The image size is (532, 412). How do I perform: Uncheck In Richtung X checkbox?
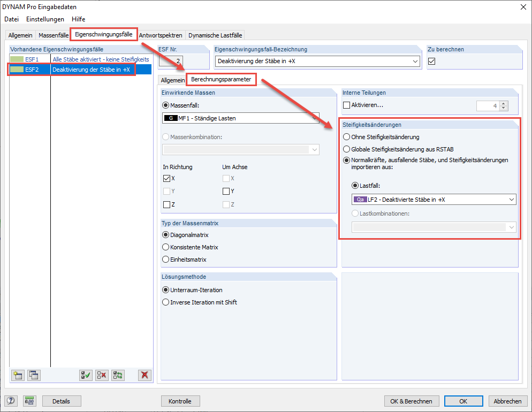166,178
